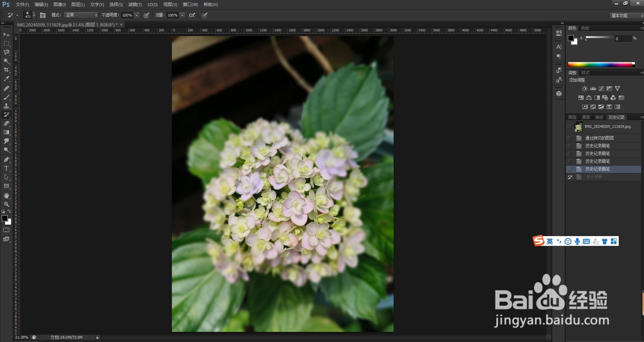The image size is (644, 342).
Task: Add a Brightness/Contrast adjustment
Action: (585, 89)
